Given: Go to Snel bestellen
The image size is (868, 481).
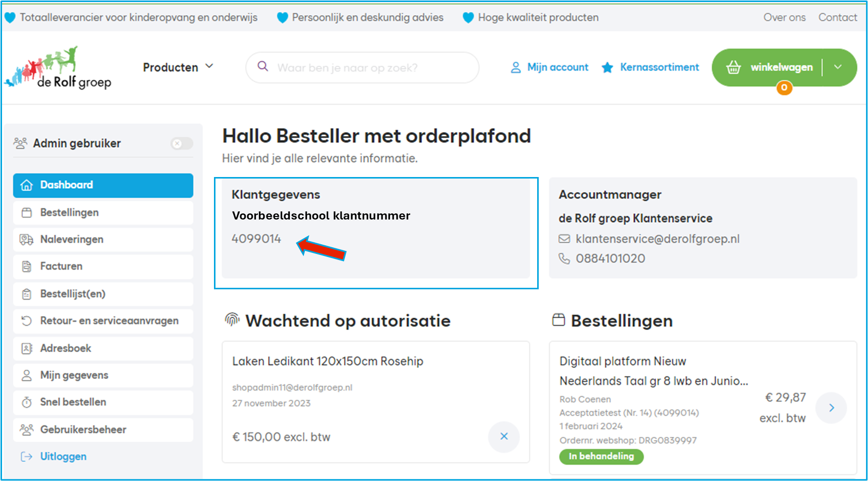Looking at the screenshot, I should click(x=103, y=402).
